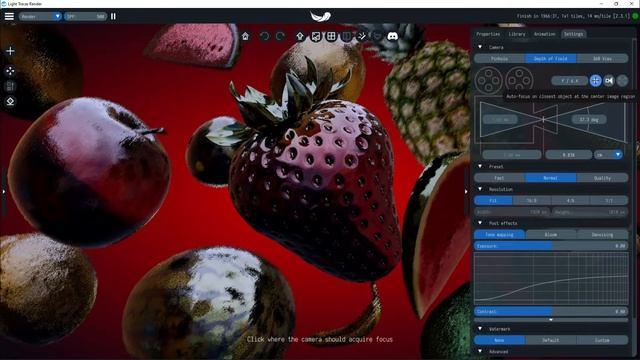Click the f-stop value field

[x=570, y=81]
